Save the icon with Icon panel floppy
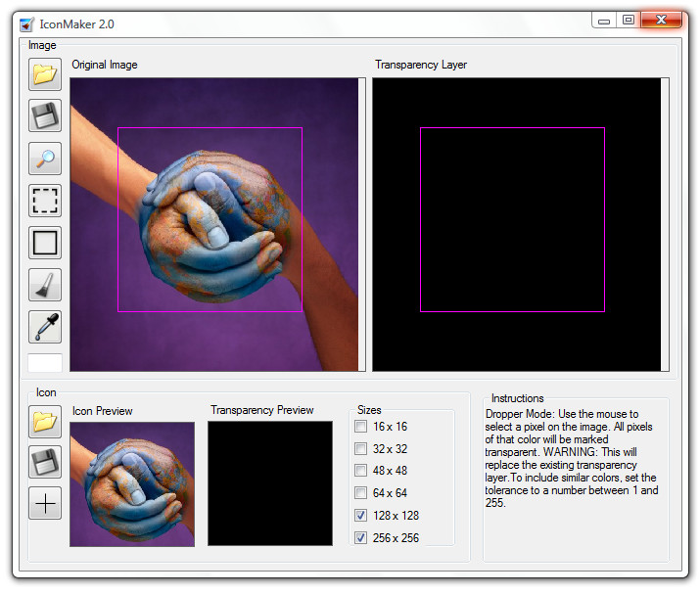This screenshot has width=700, height=595. [x=45, y=462]
